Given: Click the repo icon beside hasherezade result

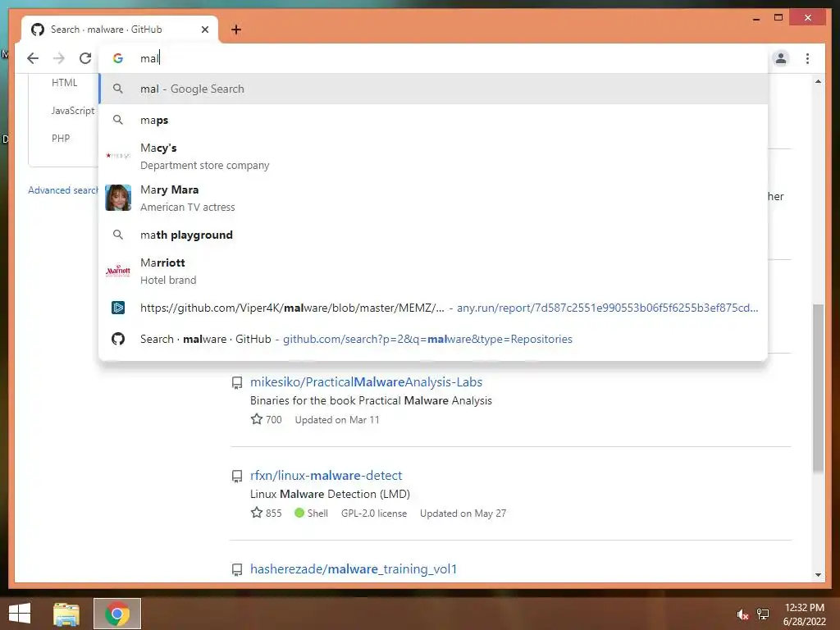Looking at the screenshot, I should tap(237, 569).
